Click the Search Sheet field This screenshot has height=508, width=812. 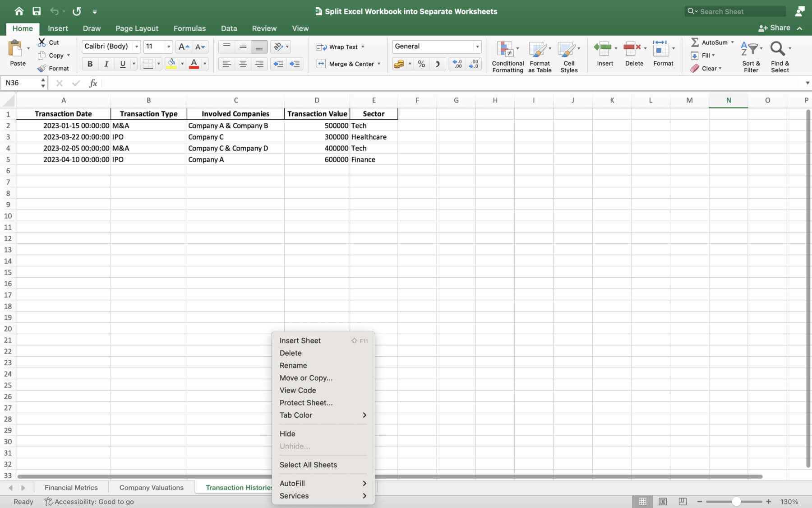735,11
